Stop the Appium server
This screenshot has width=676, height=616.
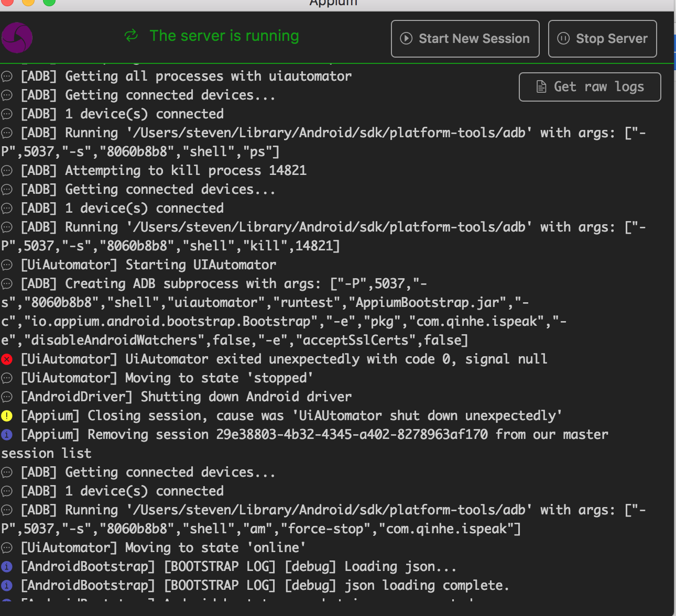[602, 39]
